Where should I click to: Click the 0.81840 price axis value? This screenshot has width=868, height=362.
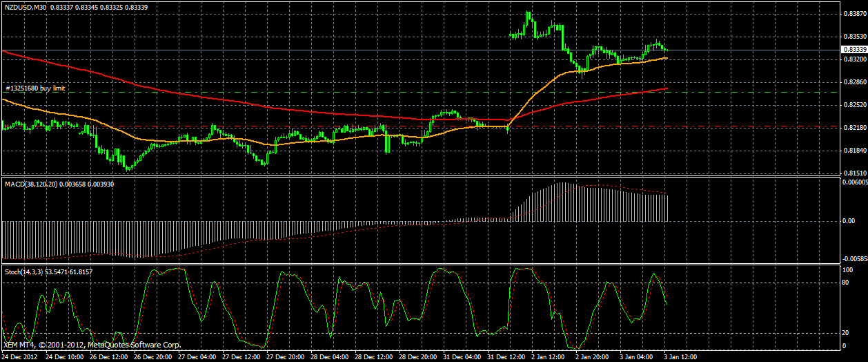(854, 151)
